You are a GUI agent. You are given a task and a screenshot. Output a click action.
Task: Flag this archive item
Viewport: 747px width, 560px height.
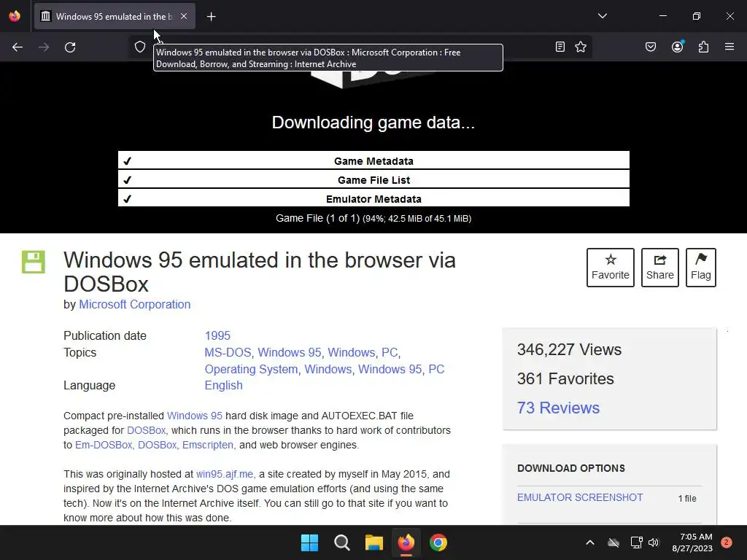[x=701, y=267]
